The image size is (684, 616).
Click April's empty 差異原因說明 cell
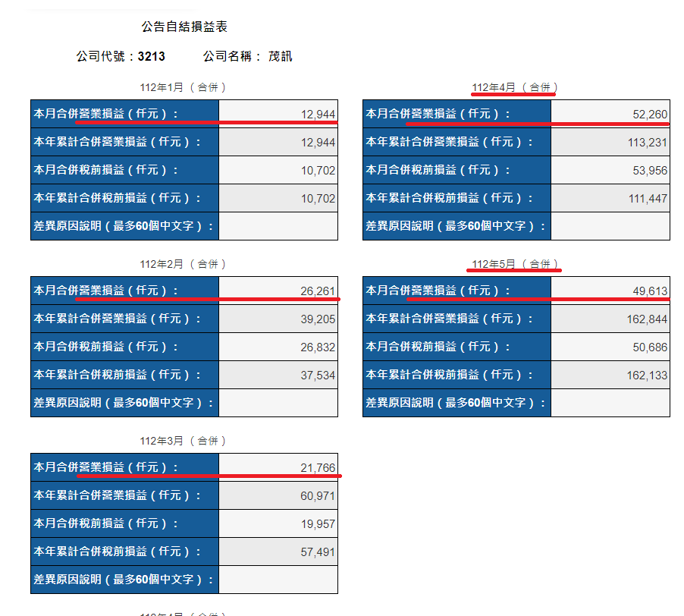[610, 226]
